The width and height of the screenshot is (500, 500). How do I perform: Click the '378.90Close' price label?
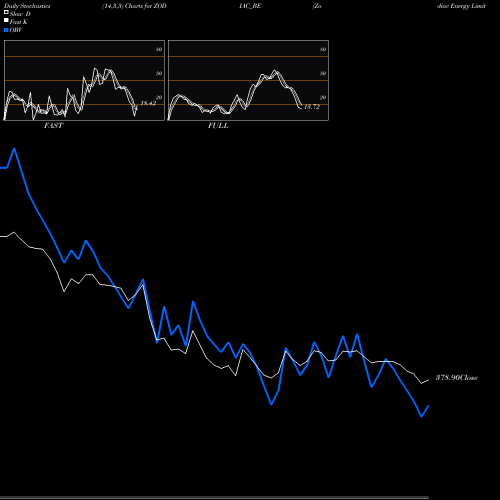tap(457, 378)
